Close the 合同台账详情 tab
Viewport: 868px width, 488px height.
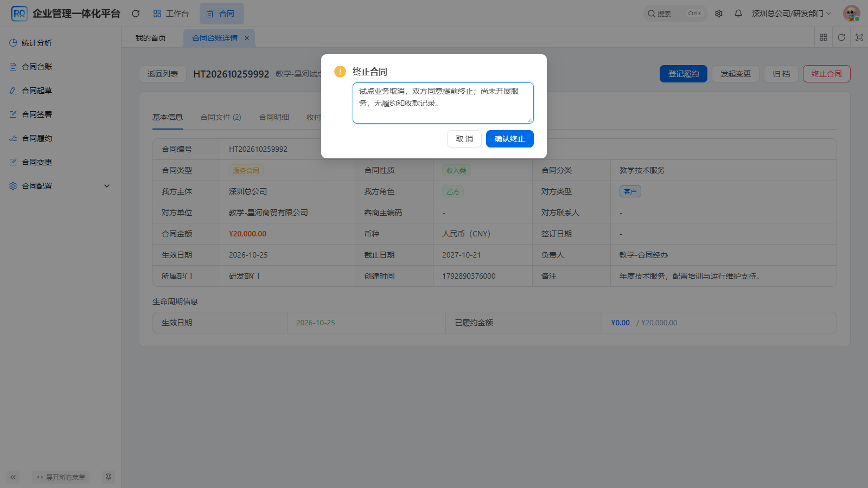247,38
